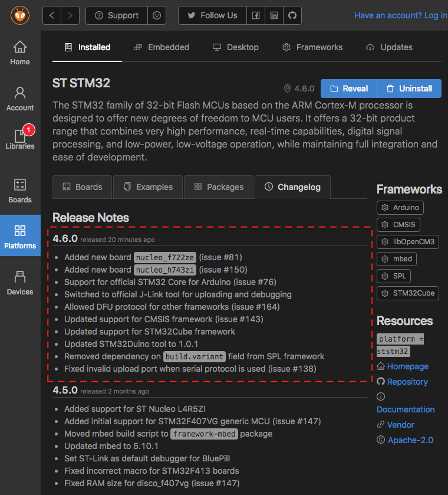Open the Facebook icon link

tap(256, 15)
